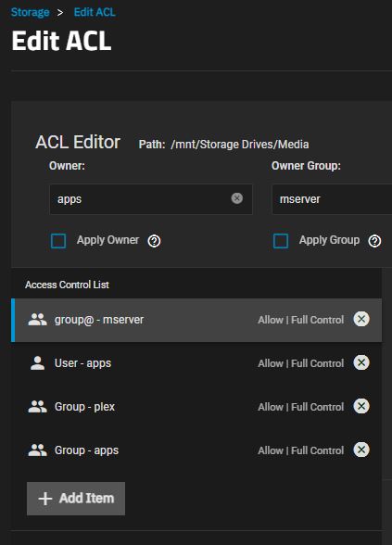Delete the Group - plex ACL entry
The width and height of the screenshot is (392, 545).
361,406
